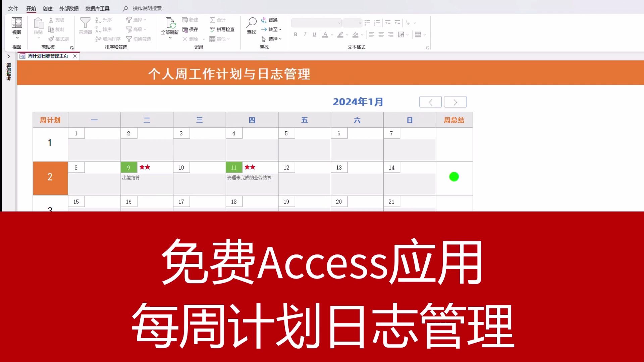Align text center
The height and width of the screenshot is (362, 644).
click(x=381, y=35)
